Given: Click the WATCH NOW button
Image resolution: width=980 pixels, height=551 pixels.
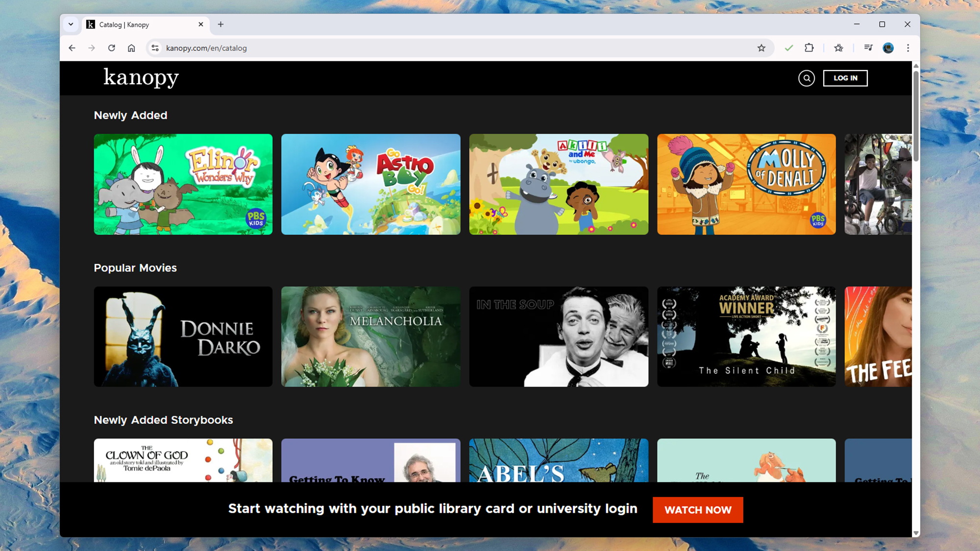Looking at the screenshot, I should coord(697,510).
